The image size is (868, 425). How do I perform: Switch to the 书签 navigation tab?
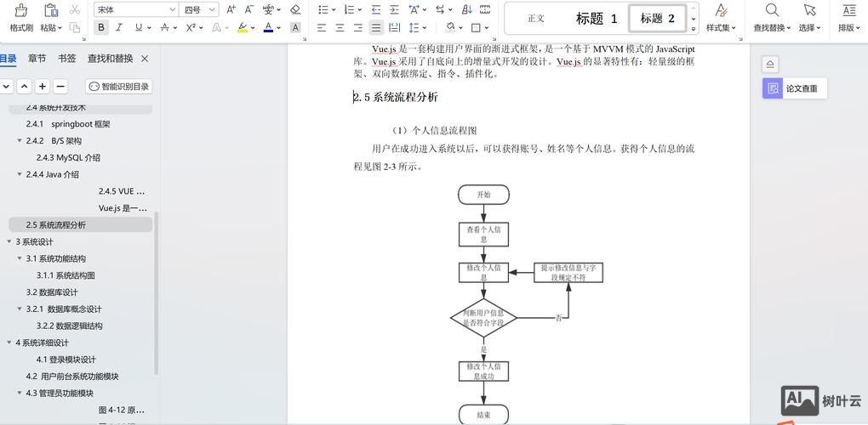(x=67, y=59)
